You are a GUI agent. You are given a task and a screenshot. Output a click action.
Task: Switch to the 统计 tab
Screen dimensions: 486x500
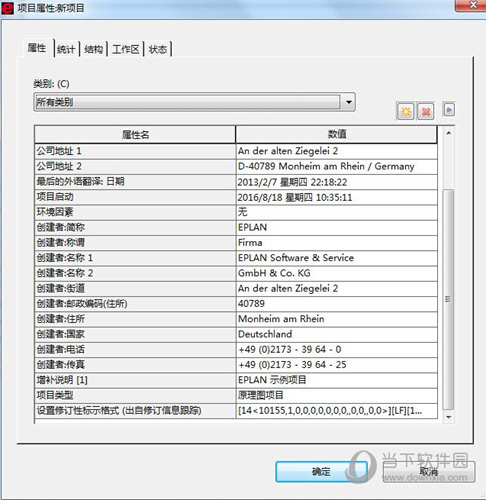point(66,49)
